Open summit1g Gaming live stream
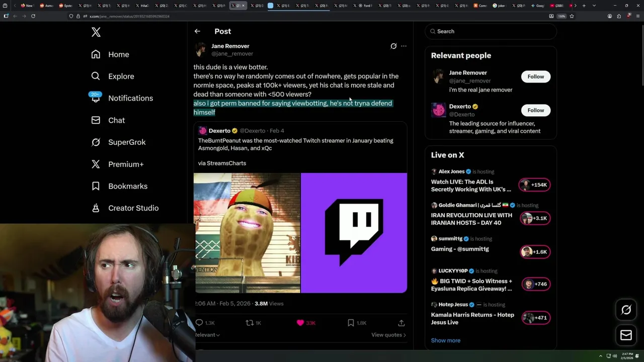The image size is (644, 362). coord(460,249)
